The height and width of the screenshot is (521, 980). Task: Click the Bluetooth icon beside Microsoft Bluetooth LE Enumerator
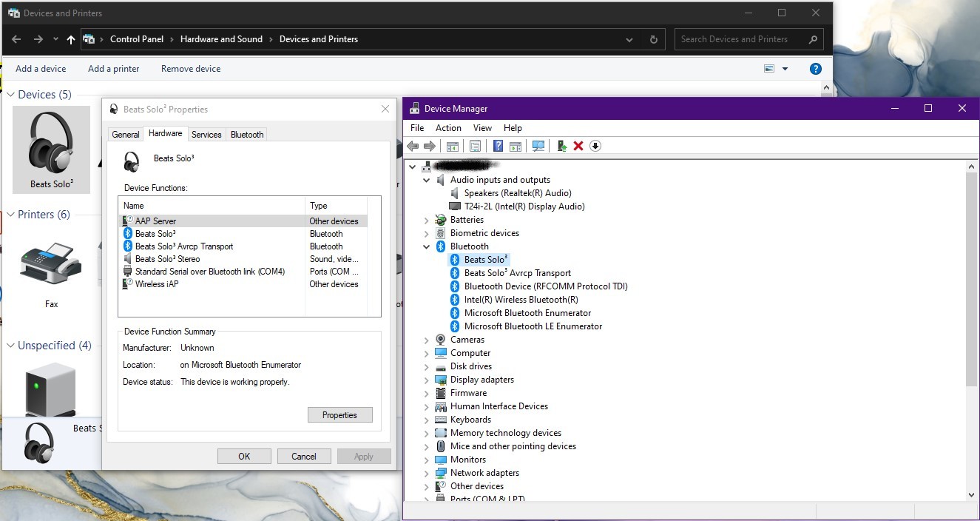point(455,326)
